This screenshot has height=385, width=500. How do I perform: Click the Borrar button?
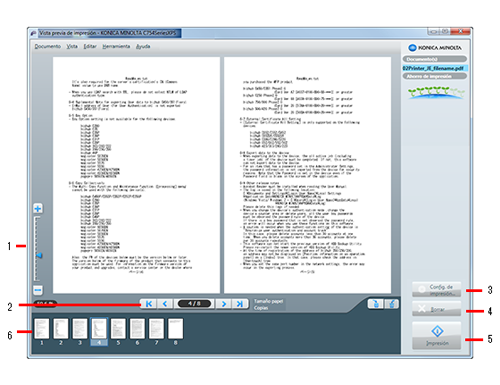tap(437, 309)
